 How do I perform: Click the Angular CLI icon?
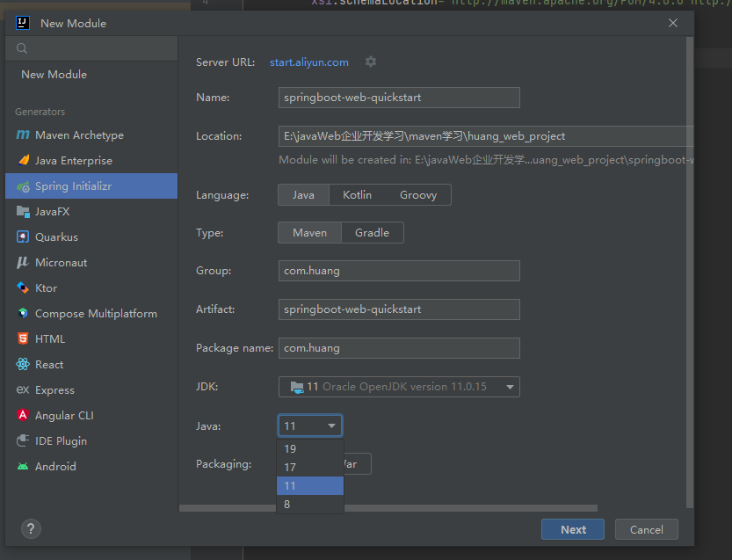23,415
